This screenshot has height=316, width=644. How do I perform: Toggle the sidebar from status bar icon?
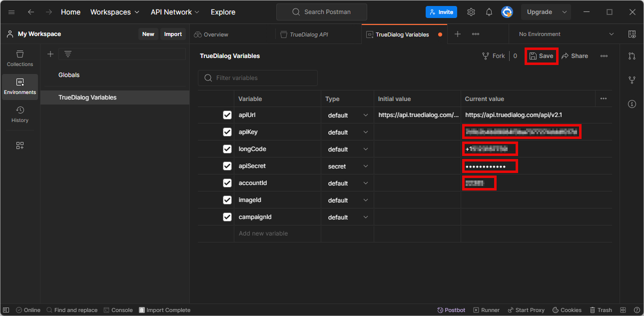(x=6, y=310)
